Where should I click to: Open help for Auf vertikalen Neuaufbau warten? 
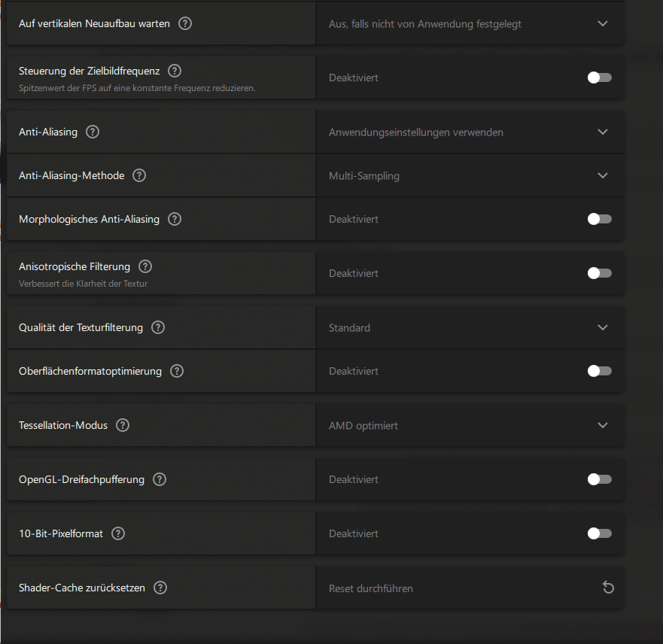pyautogui.click(x=185, y=23)
